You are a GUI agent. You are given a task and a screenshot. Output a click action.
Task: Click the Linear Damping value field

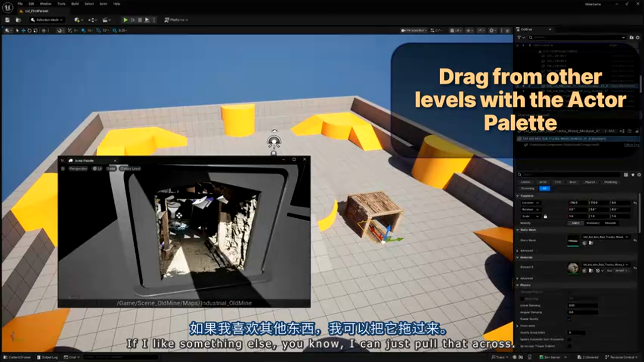click(x=583, y=305)
